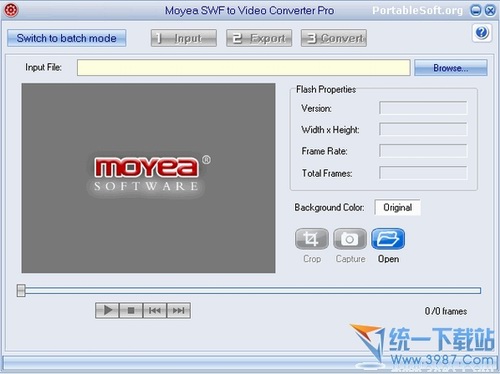
Task: Open the help question mark icon
Action: pyautogui.click(x=482, y=33)
